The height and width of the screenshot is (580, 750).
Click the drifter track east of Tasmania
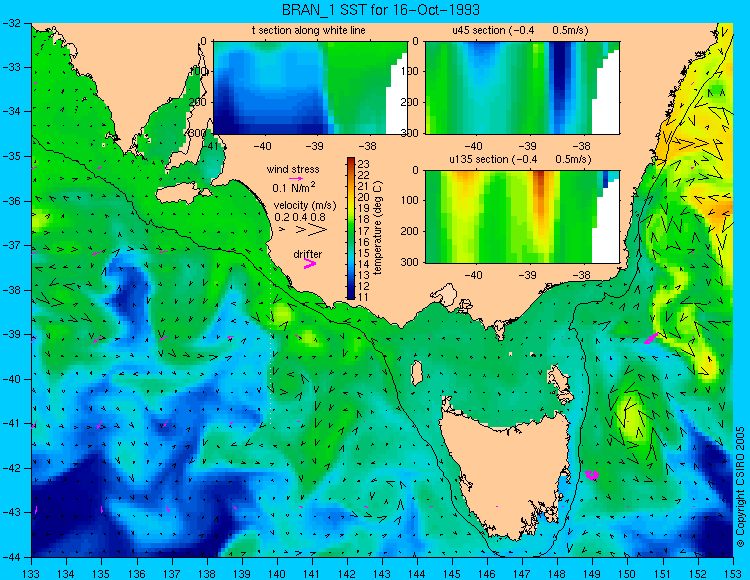click(592, 475)
